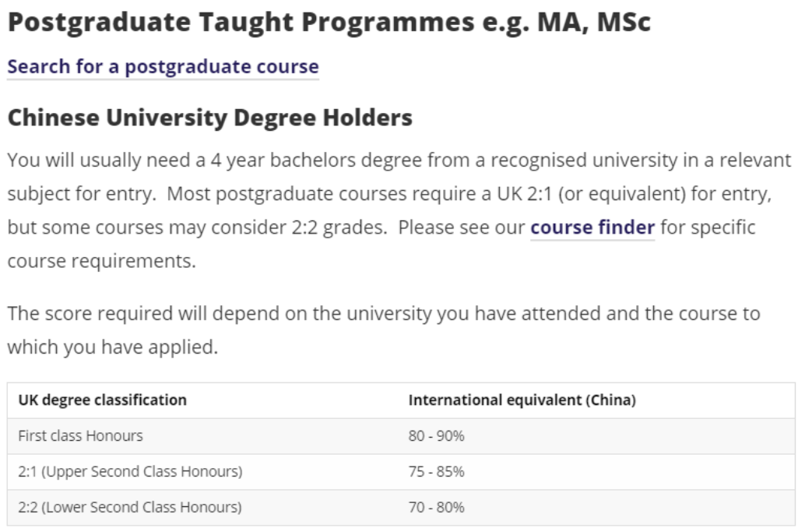Click the "course requirements." text line
This screenshot has height=528, width=812.
click(x=101, y=262)
